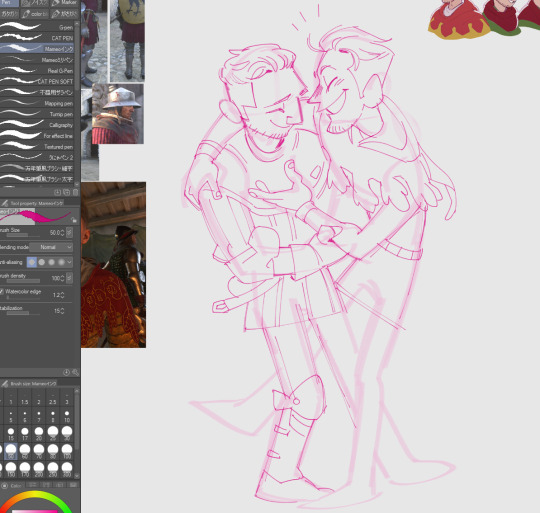Viewport: 540px width, 513px height.
Task: Choose brush size preset 70
Action: (x=39, y=451)
